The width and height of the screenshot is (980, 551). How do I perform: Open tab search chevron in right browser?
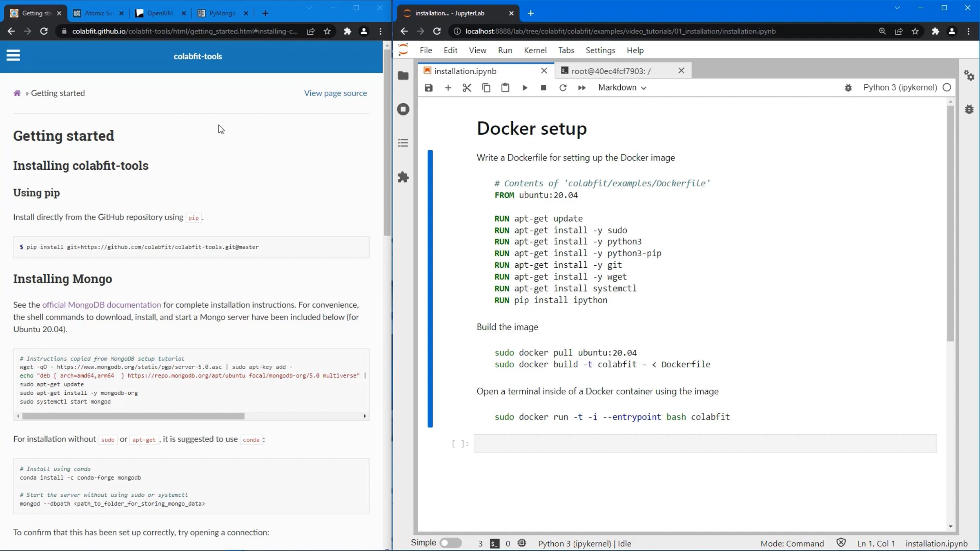[x=897, y=8]
